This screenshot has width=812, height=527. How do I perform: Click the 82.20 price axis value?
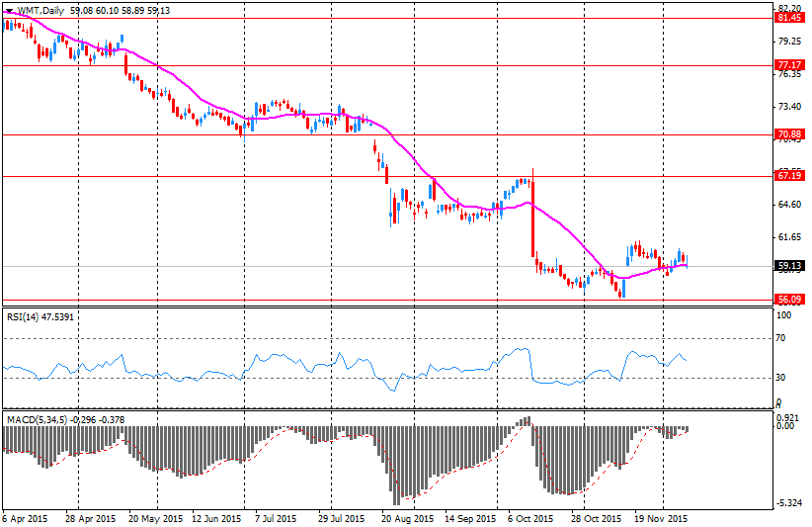[789, 8]
